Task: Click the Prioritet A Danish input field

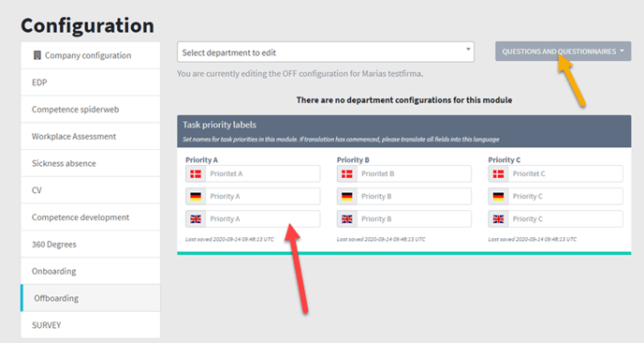Action: pyautogui.click(x=263, y=174)
